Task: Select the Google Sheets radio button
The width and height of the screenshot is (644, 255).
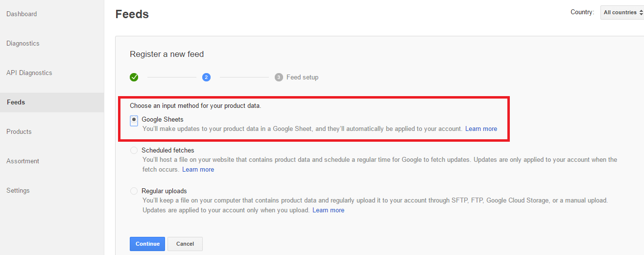Action: coord(134,120)
